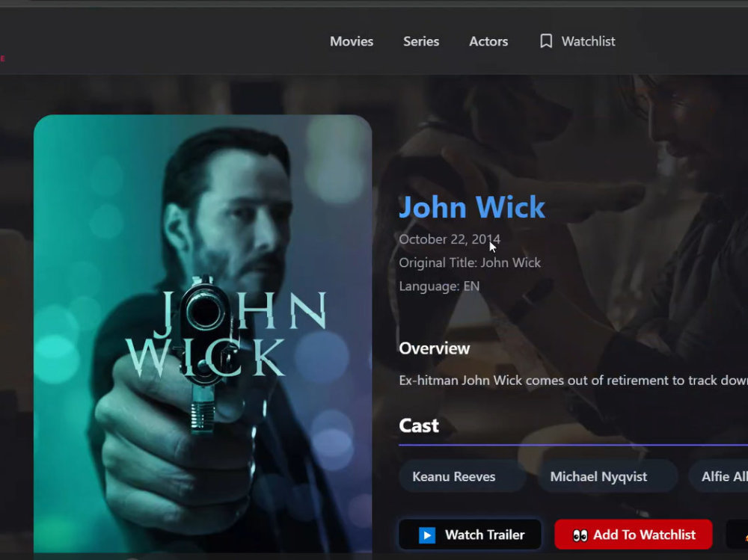Open Michael Nyqvist cast chip
Screen dimensions: 748x560
tap(607, 476)
